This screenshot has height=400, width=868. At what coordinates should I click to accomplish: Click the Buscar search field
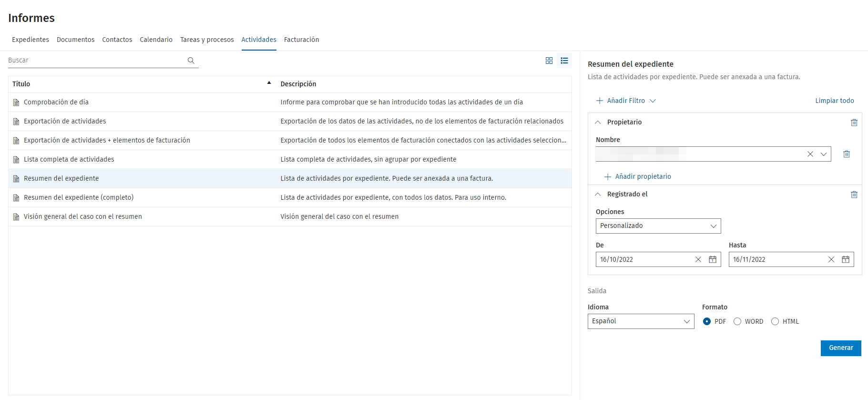pyautogui.click(x=95, y=61)
